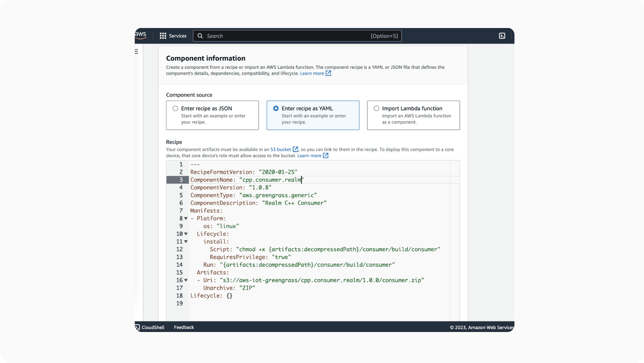Image resolution: width=644 pixels, height=363 pixels.
Task: Select Import Lambda function option
Action: (x=413, y=115)
